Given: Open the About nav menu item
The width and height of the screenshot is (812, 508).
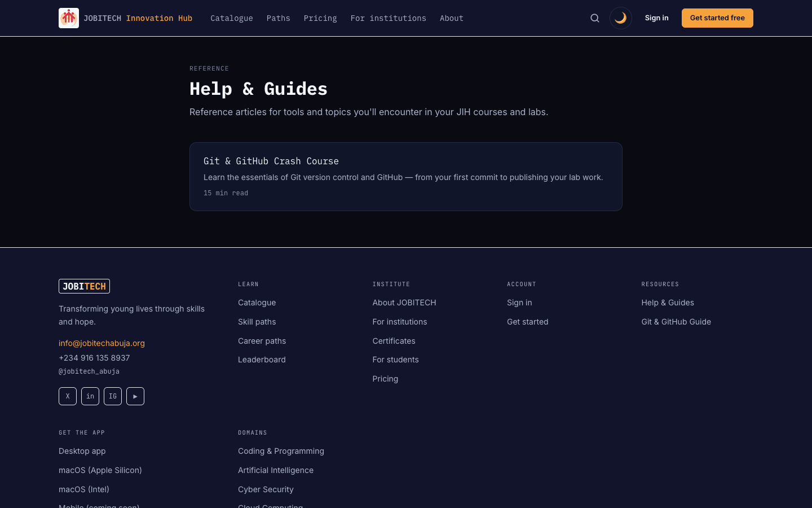Looking at the screenshot, I should (x=452, y=18).
